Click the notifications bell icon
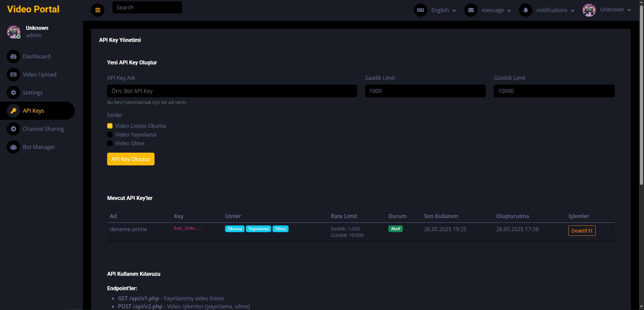Screen dimensions: 644x310 (525, 10)
